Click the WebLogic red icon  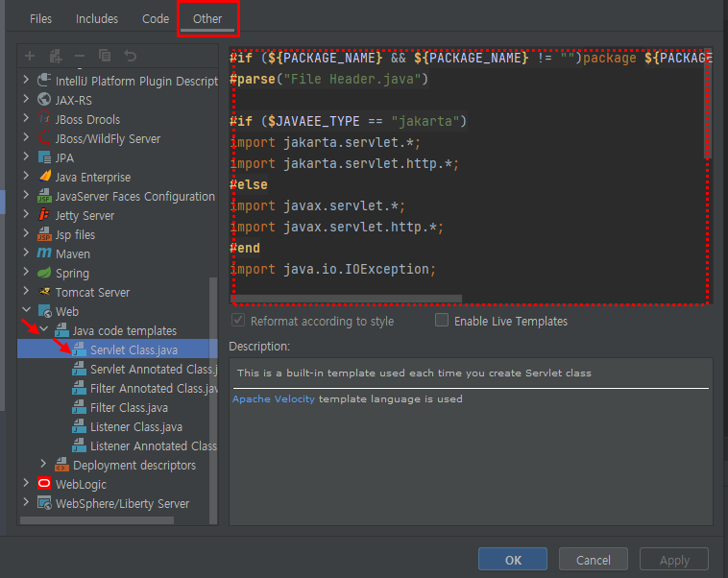click(x=44, y=484)
